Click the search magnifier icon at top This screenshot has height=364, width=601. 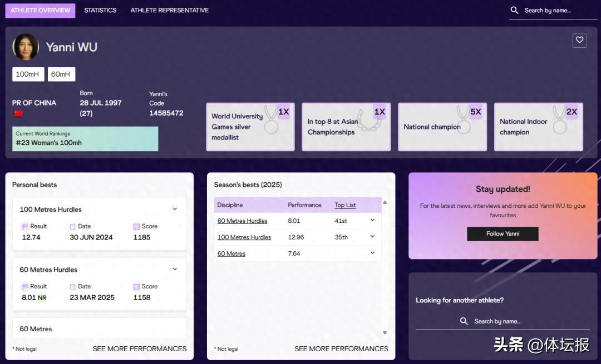coord(514,11)
